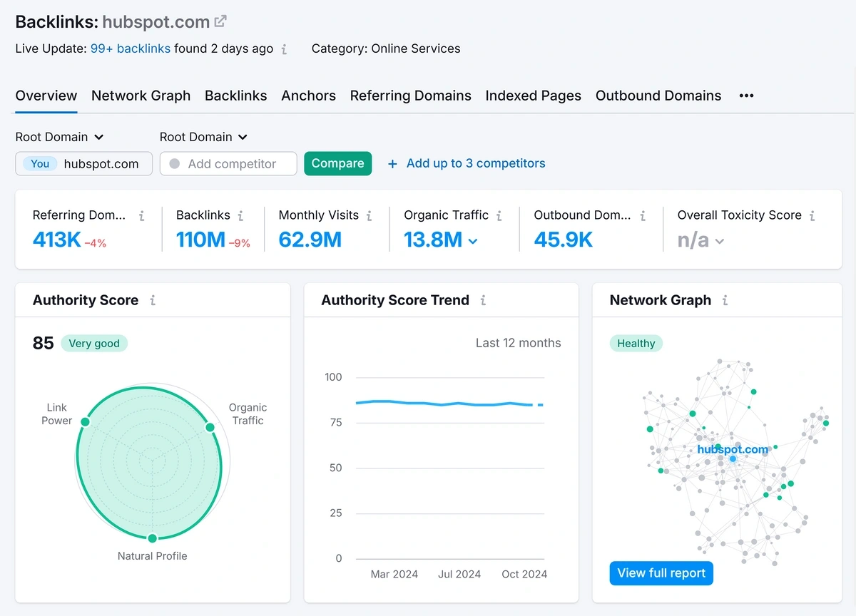Click Add up to 3 competitors link
856x616 pixels.
click(476, 163)
